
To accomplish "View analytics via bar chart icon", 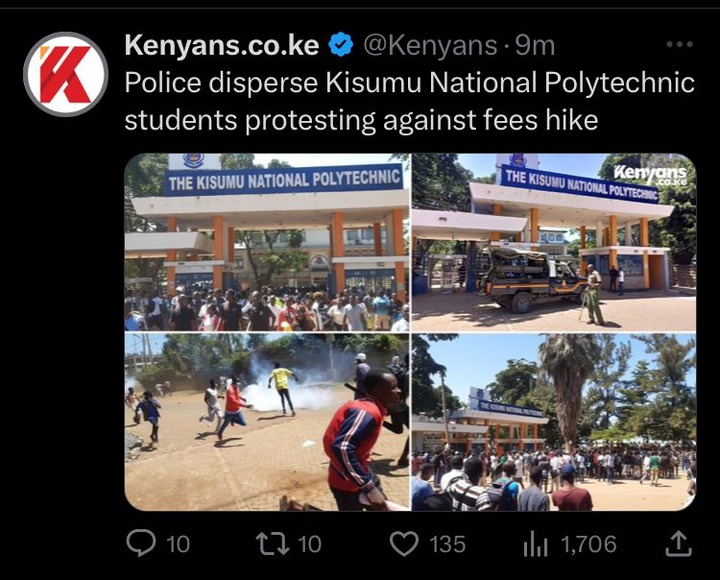I will pyautogui.click(x=535, y=544).
